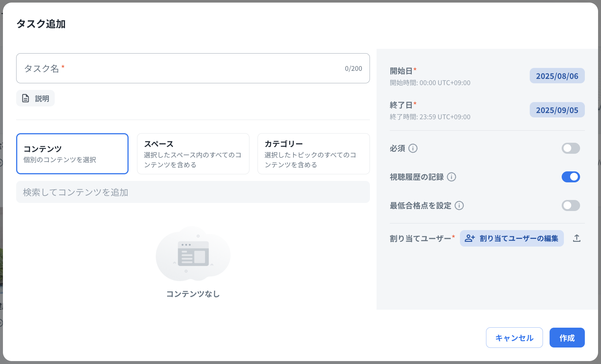Click the empty content placeholder illustration
Image resolution: width=601 pixels, height=364 pixels.
(x=193, y=254)
